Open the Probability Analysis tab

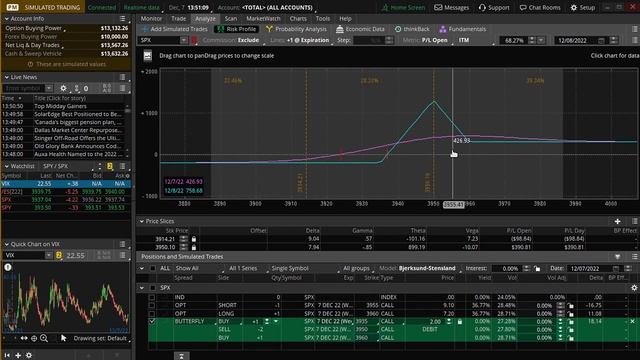pyautogui.click(x=296, y=29)
